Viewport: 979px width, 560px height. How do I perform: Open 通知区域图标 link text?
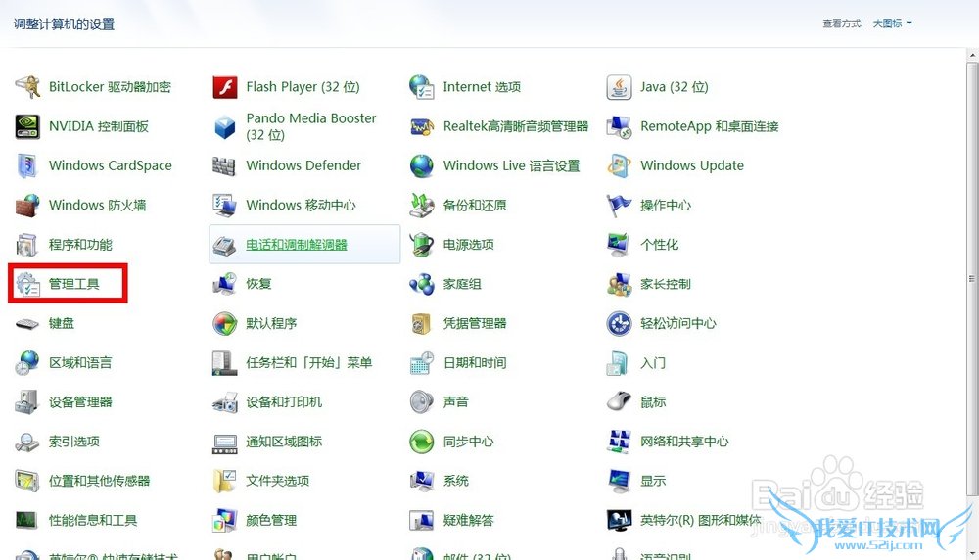(x=284, y=442)
